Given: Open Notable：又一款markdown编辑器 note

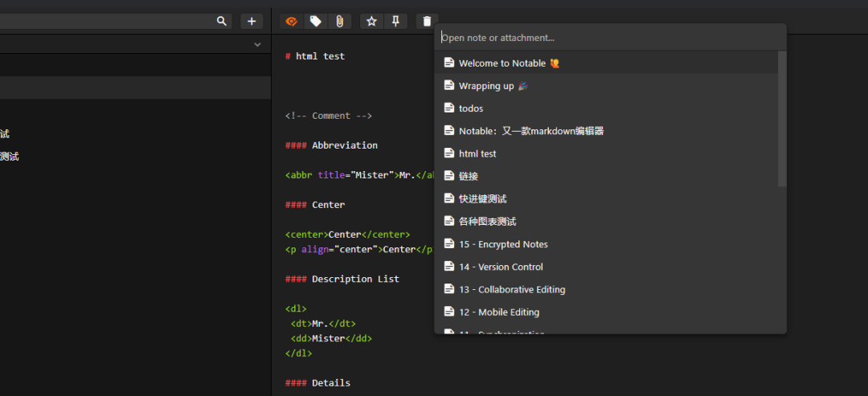Looking at the screenshot, I should pos(606,131).
